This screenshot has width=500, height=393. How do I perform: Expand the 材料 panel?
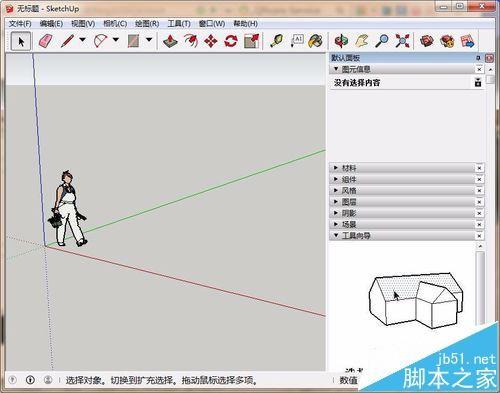(336, 168)
